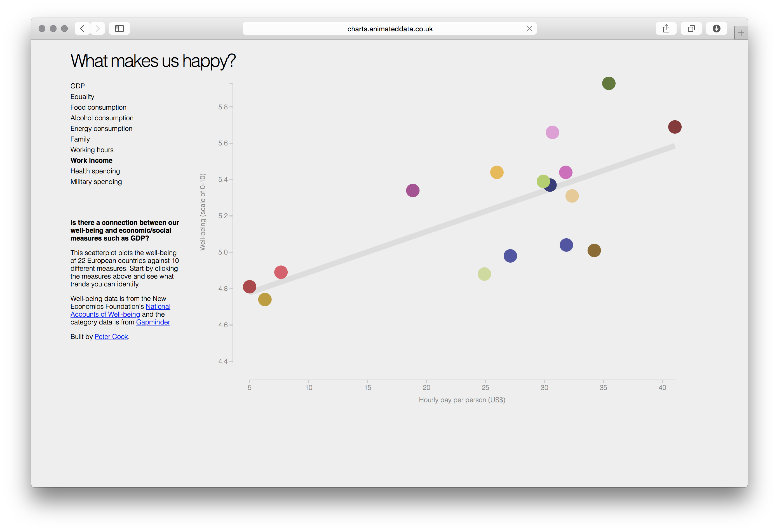Switch to Food consumption measure
Image resolution: width=779 pixels, height=532 pixels.
pyautogui.click(x=98, y=107)
